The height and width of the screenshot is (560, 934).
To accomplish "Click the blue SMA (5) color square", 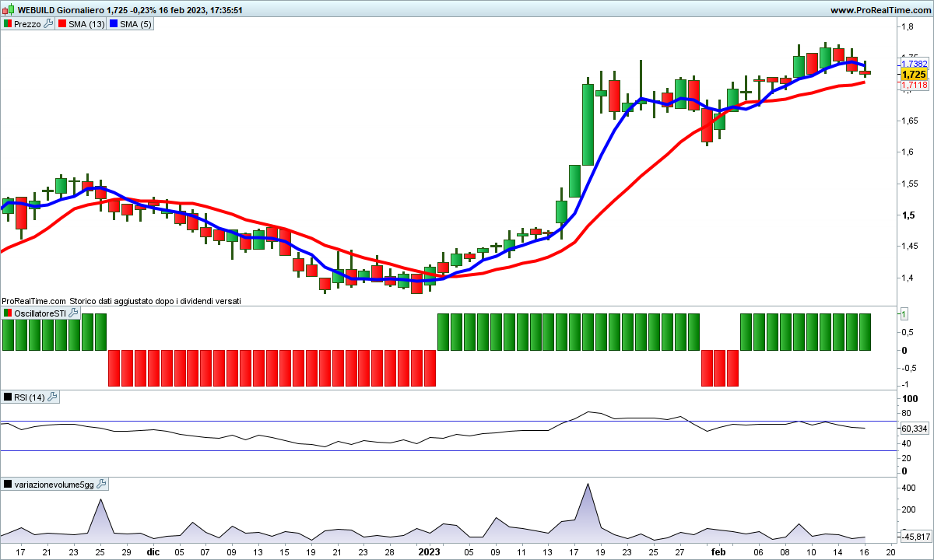I will 114,24.
